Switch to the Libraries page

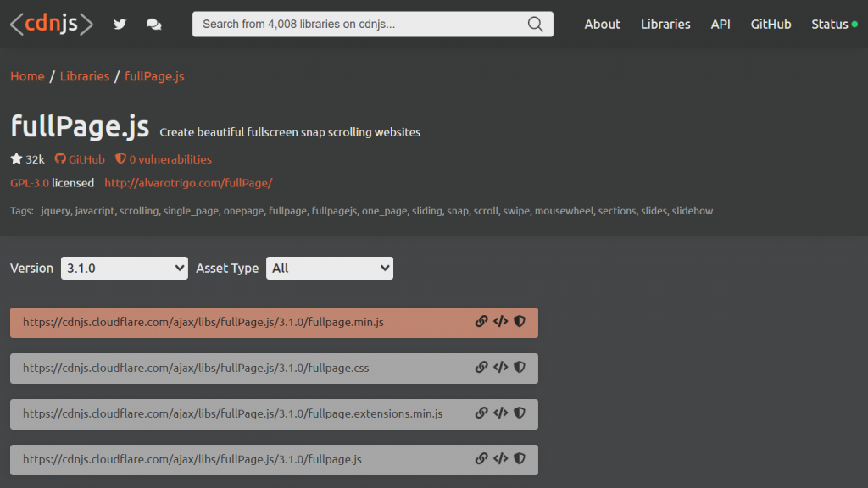point(665,24)
